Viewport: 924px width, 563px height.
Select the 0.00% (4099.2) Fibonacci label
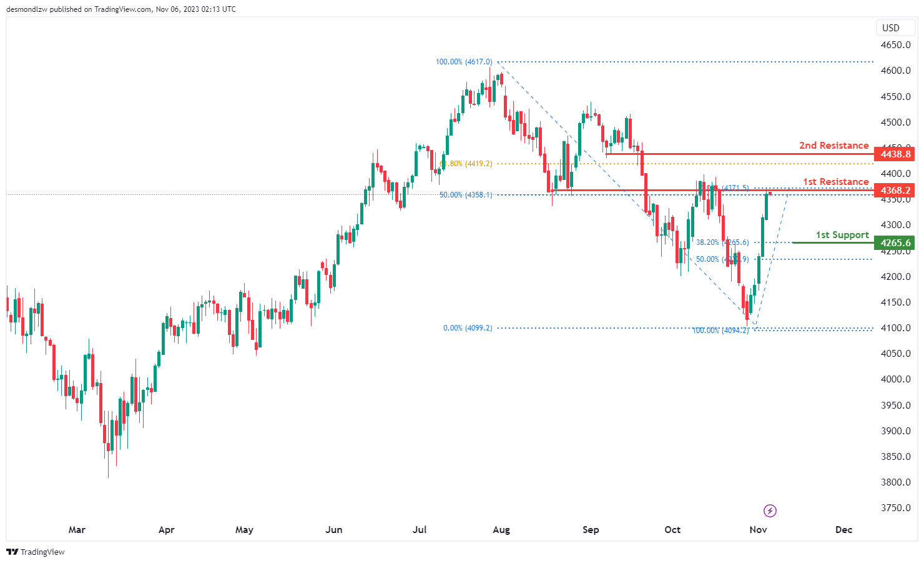[x=468, y=328]
